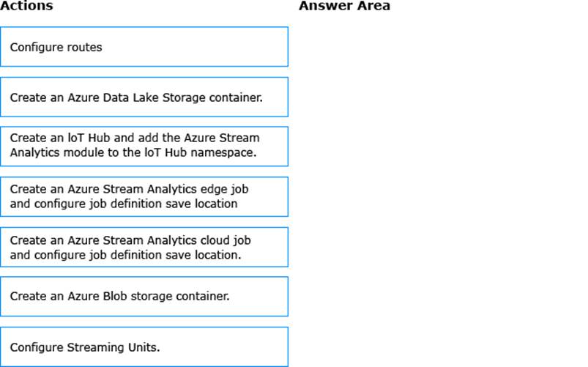The height and width of the screenshot is (367, 588).
Task: Click the empty space below Answer Area heading
Action: [x=439, y=183]
